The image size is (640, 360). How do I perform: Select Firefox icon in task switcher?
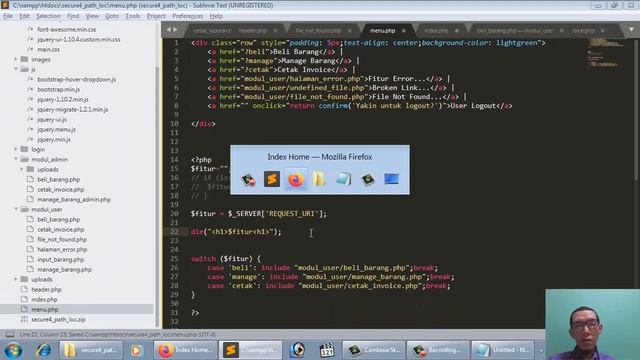(296, 179)
